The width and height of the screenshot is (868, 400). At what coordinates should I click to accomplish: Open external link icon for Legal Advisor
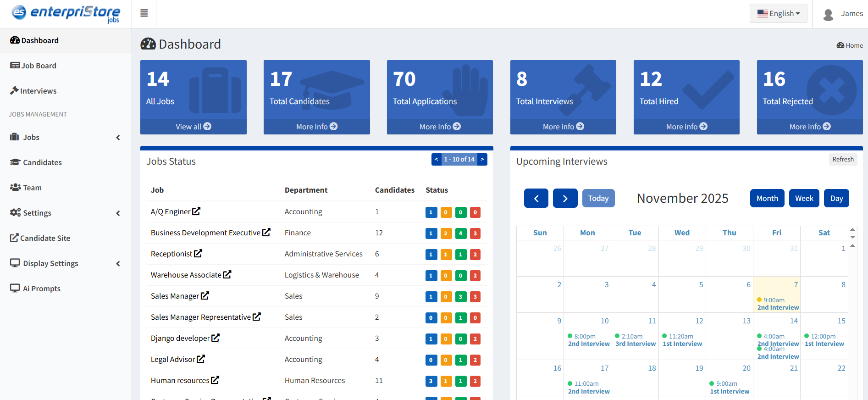click(201, 359)
